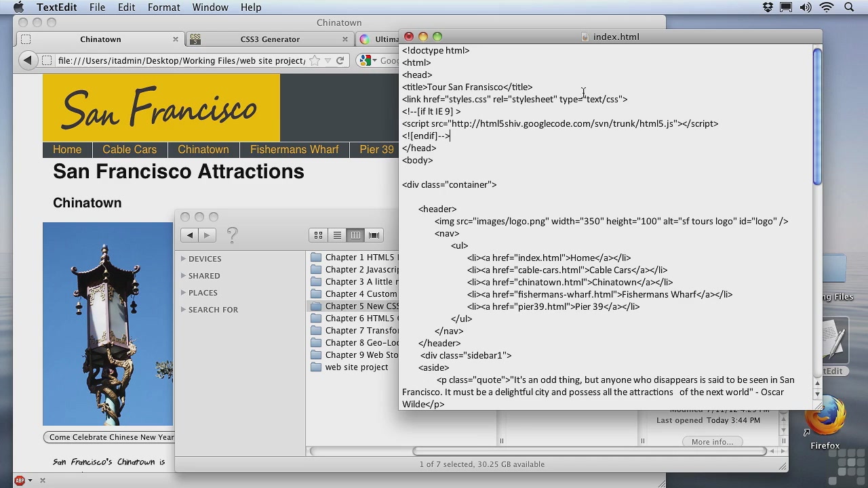The height and width of the screenshot is (488, 868).
Task: Reload the page in Firefox
Action: pos(340,60)
